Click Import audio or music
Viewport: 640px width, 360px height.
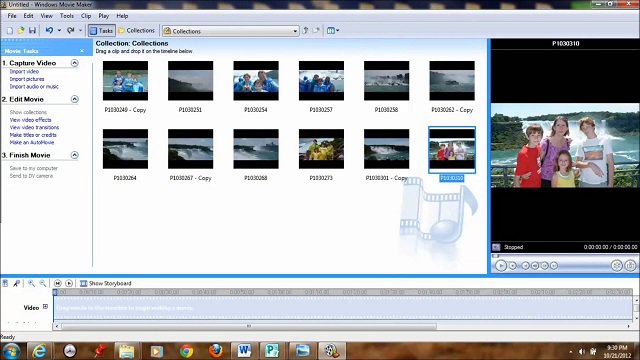tap(34, 87)
